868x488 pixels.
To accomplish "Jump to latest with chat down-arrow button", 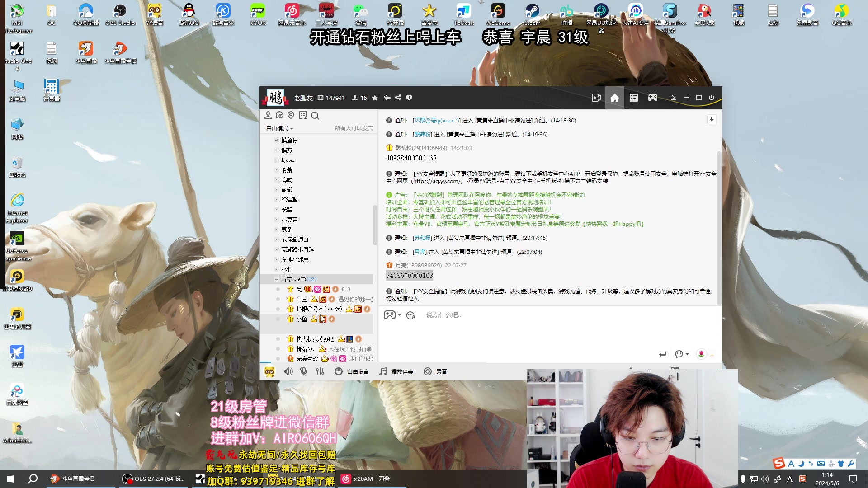I will pos(712,119).
